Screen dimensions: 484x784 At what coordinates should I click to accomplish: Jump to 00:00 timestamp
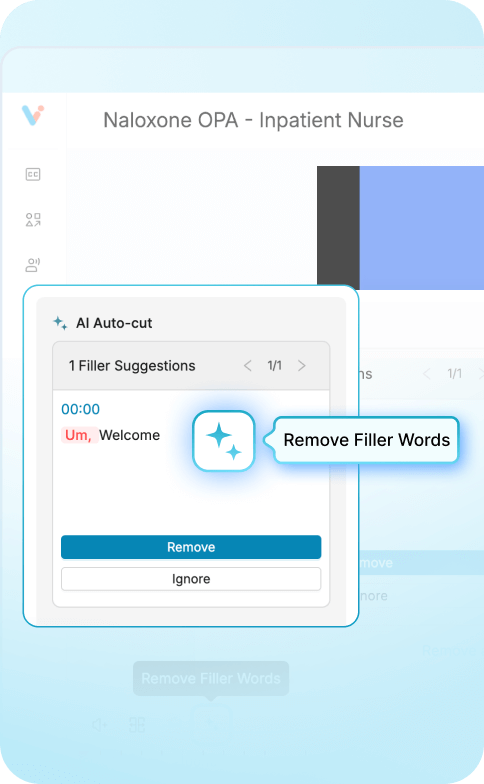80,409
